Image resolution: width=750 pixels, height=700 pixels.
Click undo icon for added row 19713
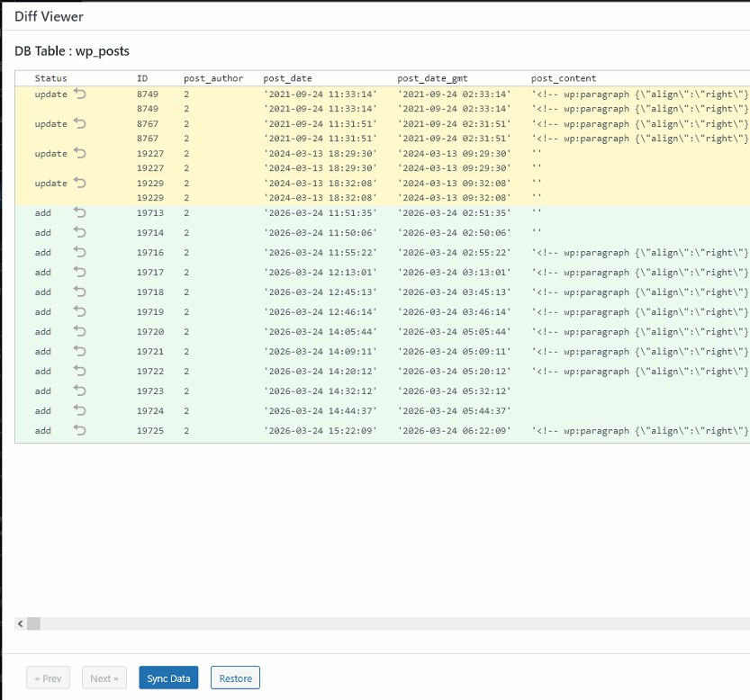click(x=79, y=212)
